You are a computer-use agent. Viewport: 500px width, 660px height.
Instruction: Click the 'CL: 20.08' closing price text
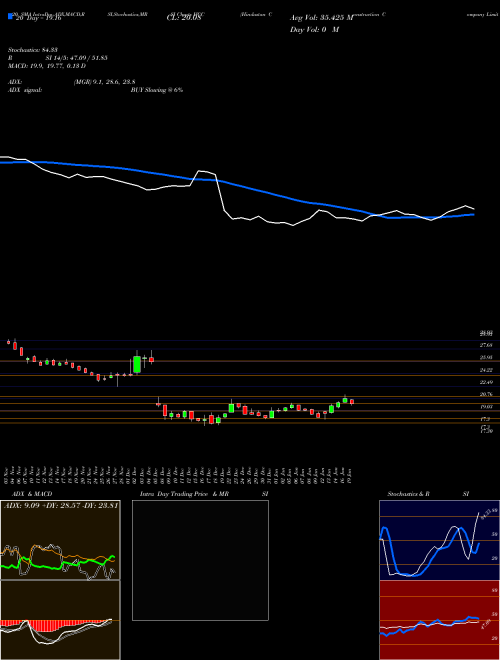tap(184, 18)
